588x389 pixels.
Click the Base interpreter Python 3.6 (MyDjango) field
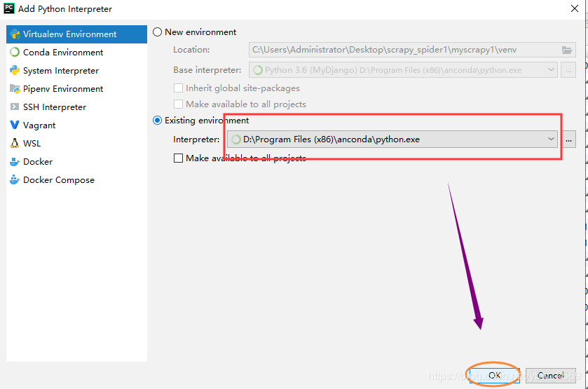(x=403, y=70)
